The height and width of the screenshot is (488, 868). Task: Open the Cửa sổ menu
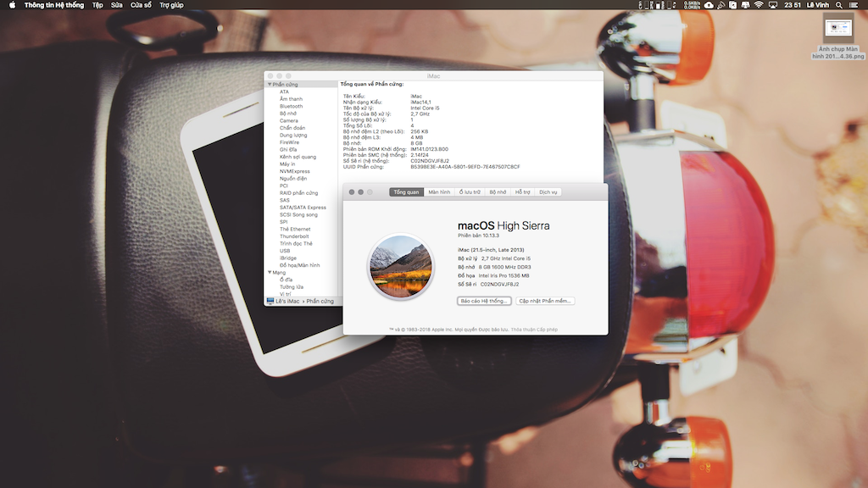[141, 5]
